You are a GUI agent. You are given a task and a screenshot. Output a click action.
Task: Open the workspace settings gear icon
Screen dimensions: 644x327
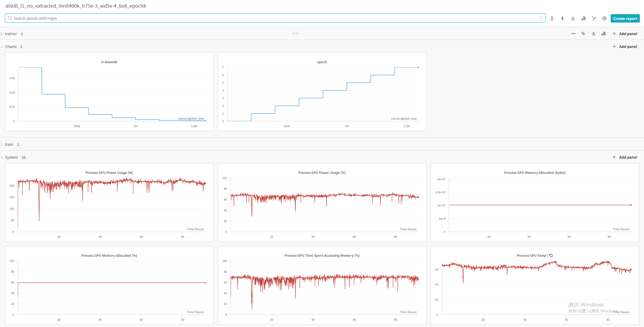[x=604, y=18]
